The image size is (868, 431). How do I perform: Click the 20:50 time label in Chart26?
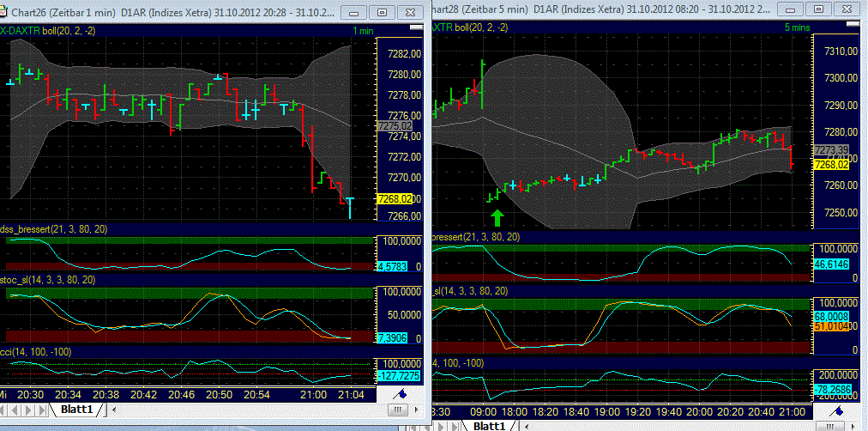tap(220, 395)
